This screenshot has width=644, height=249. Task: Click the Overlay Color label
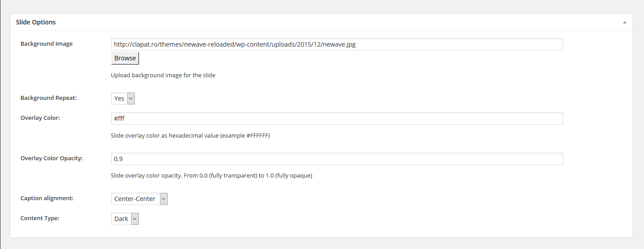tap(40, 118)
